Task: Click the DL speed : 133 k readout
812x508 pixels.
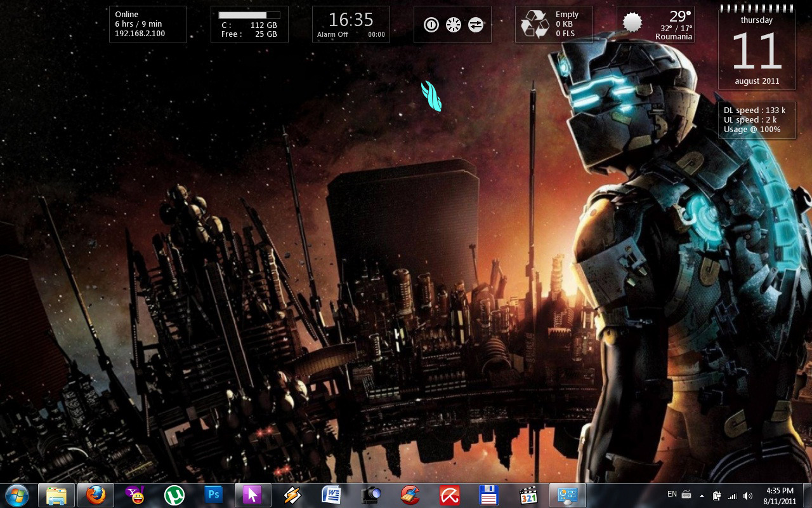Action: pyautogui.click(x=755, y=110)
